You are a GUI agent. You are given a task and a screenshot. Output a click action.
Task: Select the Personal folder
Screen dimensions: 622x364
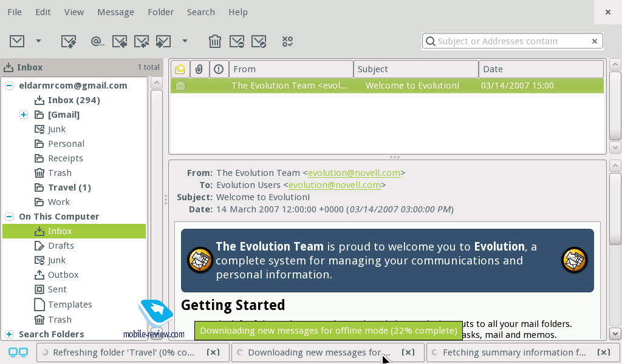[x=59, y=144]
